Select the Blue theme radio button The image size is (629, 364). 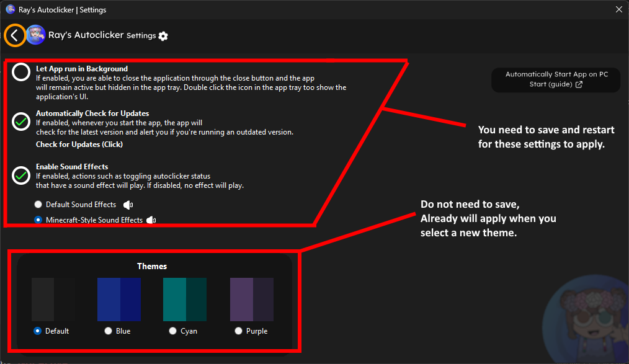pos(108,331)
